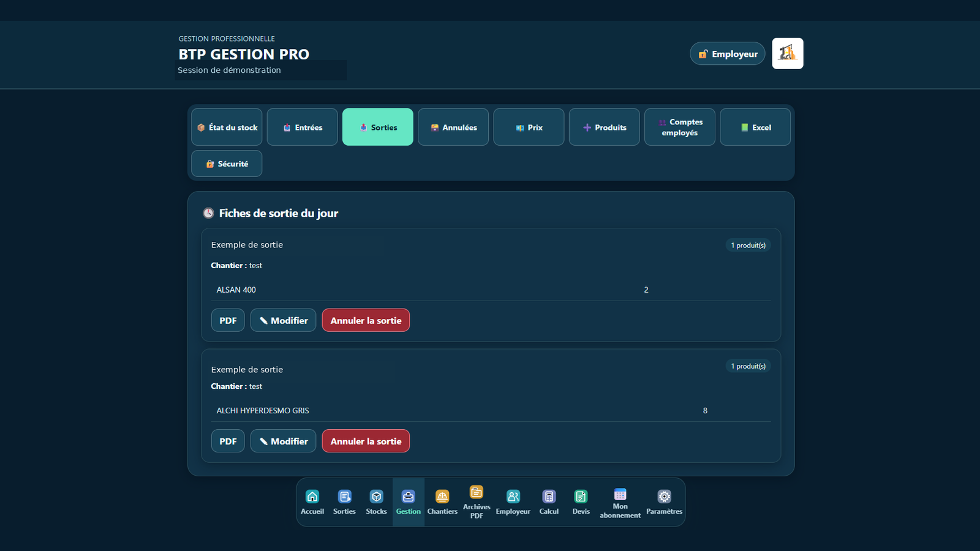Open Stocks in the bottom navigation bar
Image resolution: width=980 pixels, height=551 pixels.
pyautogui.click(x=376, y=502)
